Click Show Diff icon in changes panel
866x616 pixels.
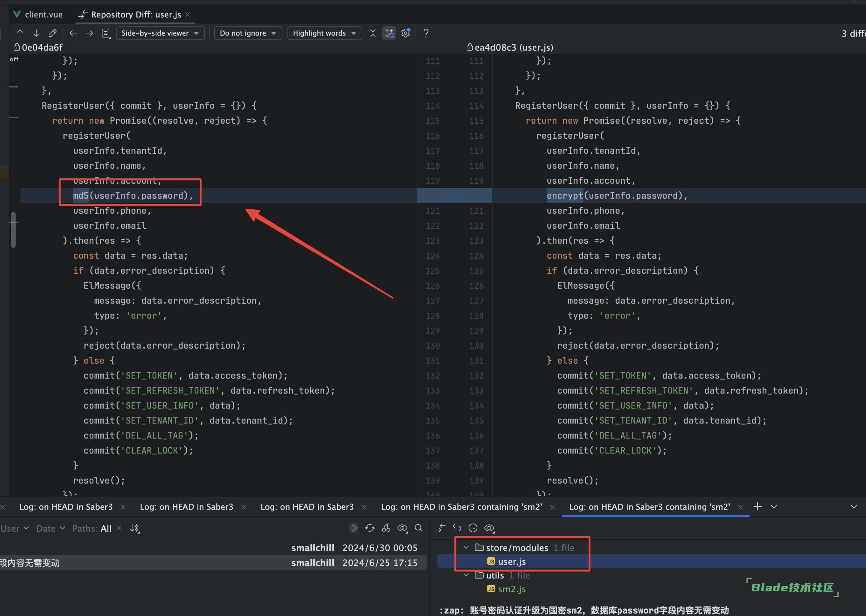[440, 528]
